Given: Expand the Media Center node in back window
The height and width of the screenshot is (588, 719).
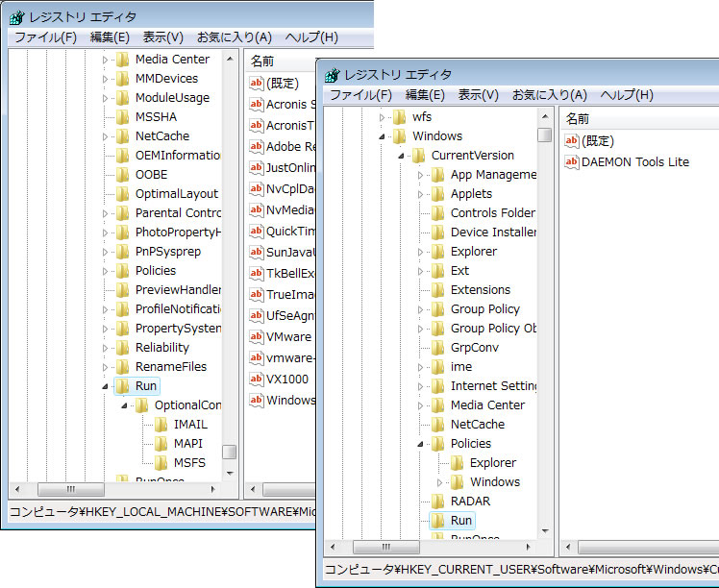Looking at the screenshot, I should 106,60.
